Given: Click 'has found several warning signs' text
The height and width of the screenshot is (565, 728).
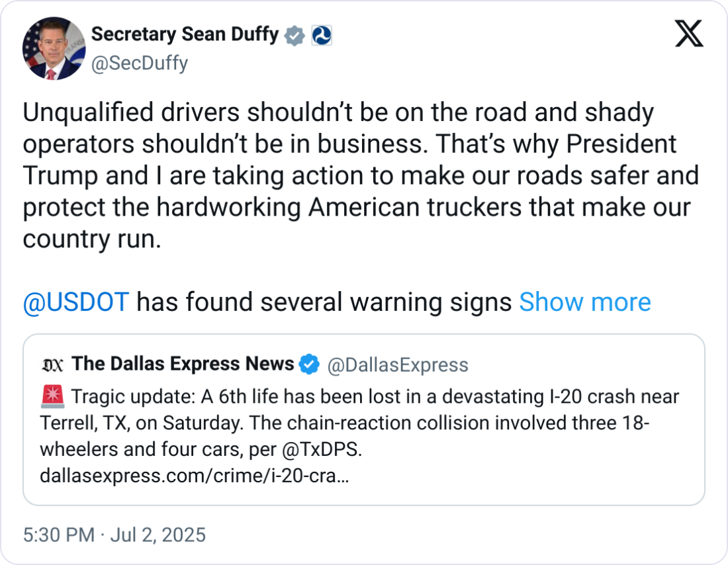Looking at the screenshot, I should (x=324, y=302).
